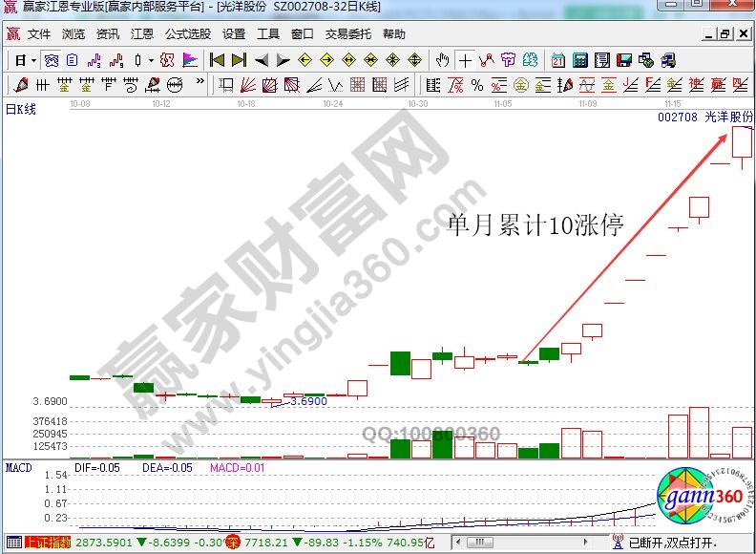Open the period selector dropdown arrow
The image size is (756, 554).
[34, 59]
